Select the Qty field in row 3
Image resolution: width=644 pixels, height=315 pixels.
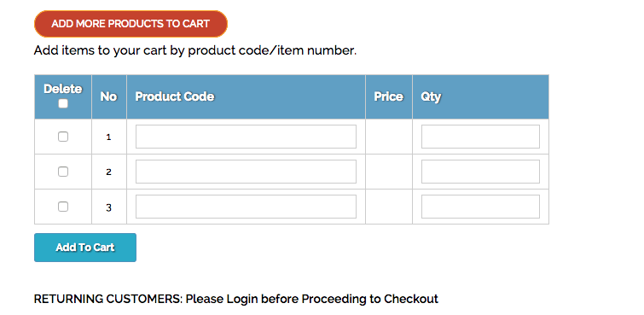click(x=480, y=207)
